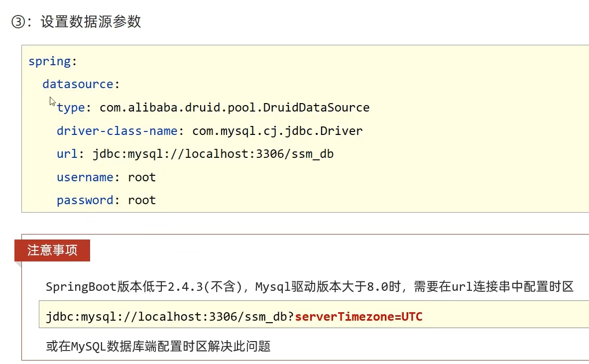Click the red 注意事项 label
Viewport: 589px width, 364px height.
52,250
